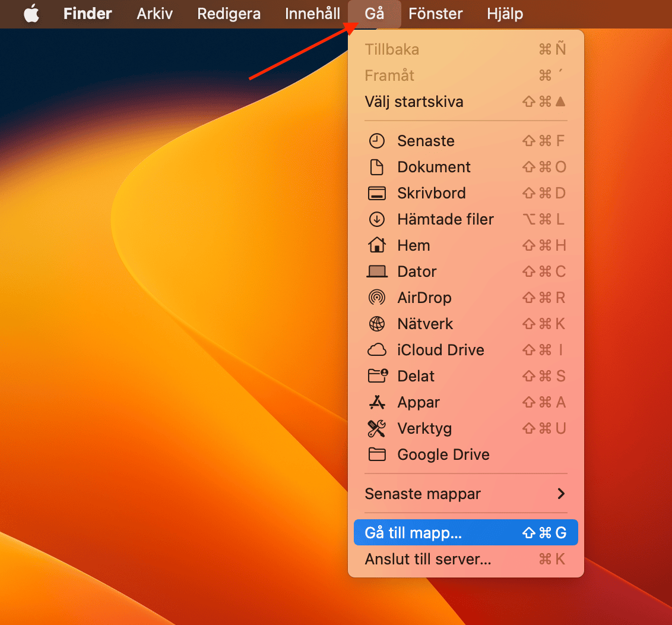Click the Skrivbord desktop icon

pyautogui.click(x=377, y=193)
